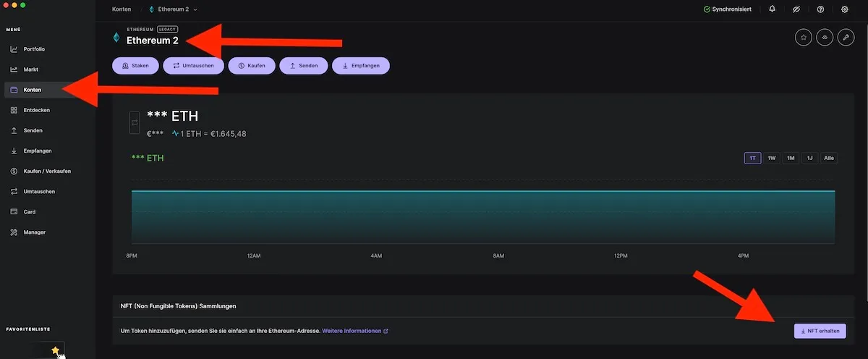This screenshot has width=868, height=359.
Task: Select the 1W chart range
Action: pyautogui.click(x=772, y=158)
